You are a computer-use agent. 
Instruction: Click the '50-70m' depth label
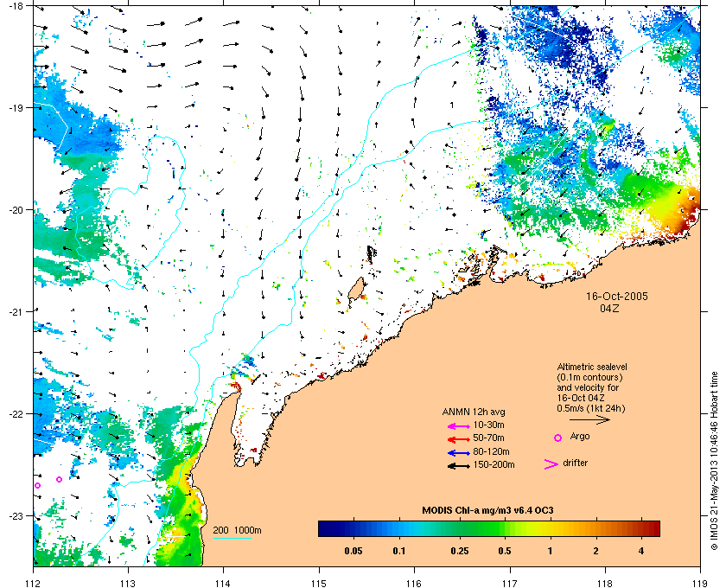pos(488,438)
